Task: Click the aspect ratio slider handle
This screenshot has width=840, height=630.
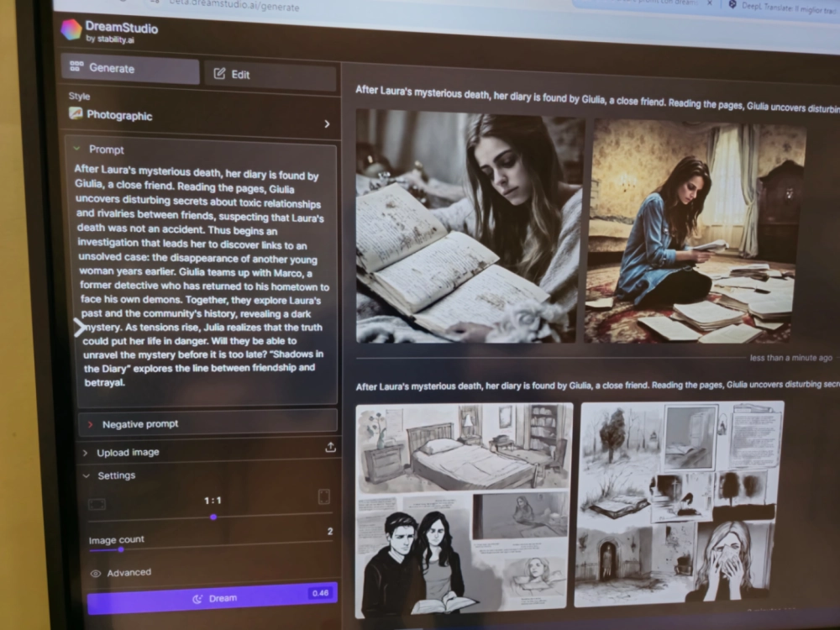Action: (x=213, y=517)
